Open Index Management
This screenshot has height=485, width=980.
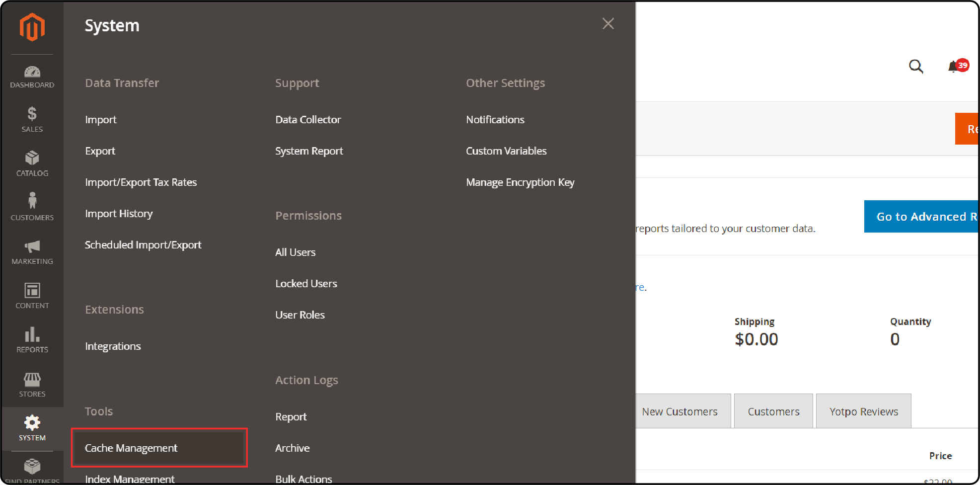[x=130, y=479]
